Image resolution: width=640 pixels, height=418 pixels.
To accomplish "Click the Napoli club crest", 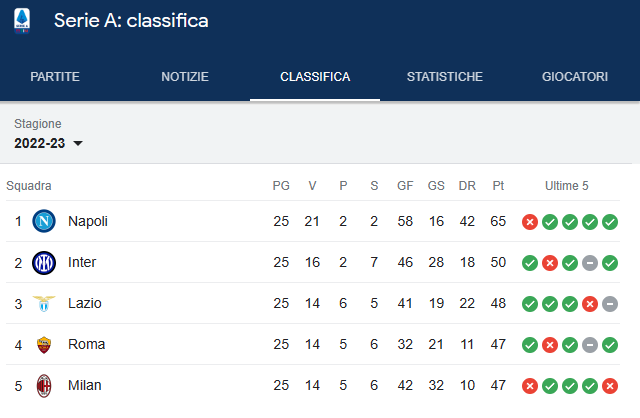I will click(x=44, y=221).
